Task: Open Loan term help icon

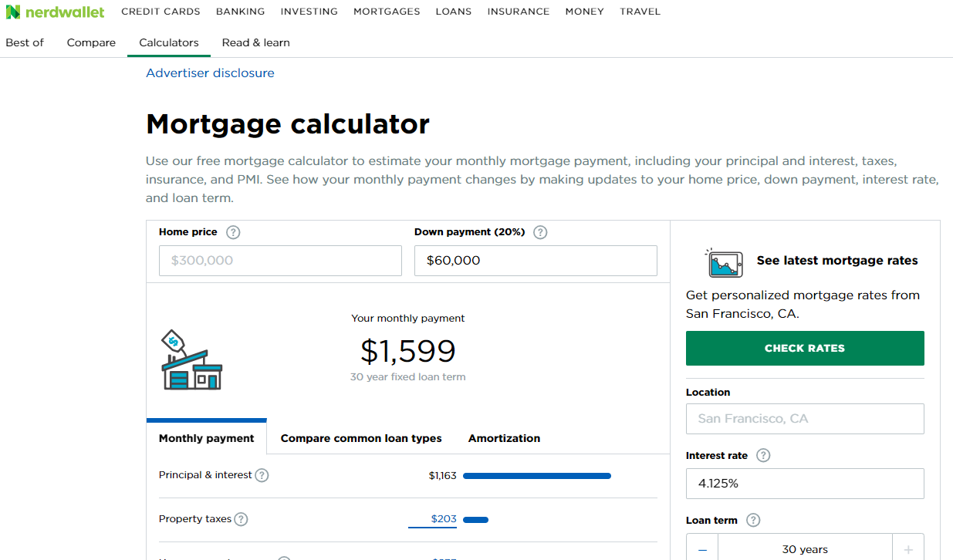Action: pos(753,520)
